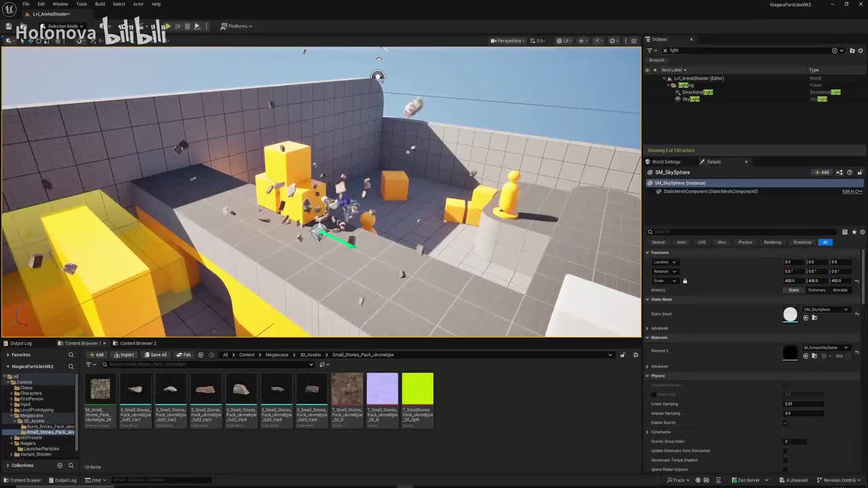This screenshot has height=488, width=868.
Task: Click the favorites star filter in Details
Action: coord(854,232)
